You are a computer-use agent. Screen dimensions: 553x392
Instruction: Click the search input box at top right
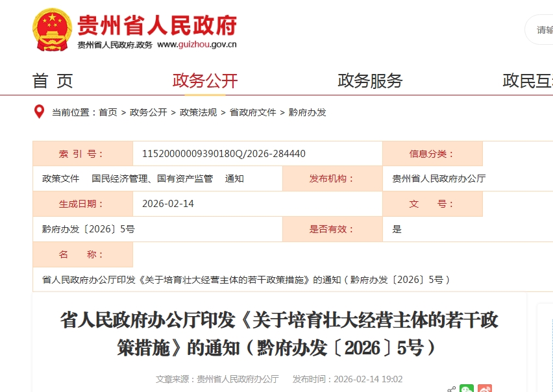pyautogui.click(x=542, y=30)
